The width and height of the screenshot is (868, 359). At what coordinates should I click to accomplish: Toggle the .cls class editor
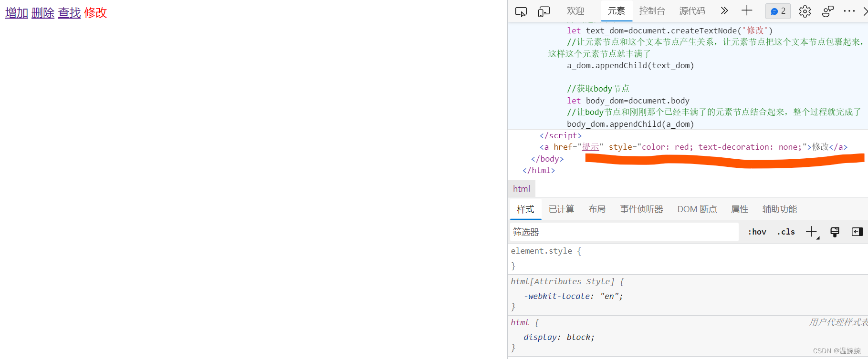click(786, 232)
